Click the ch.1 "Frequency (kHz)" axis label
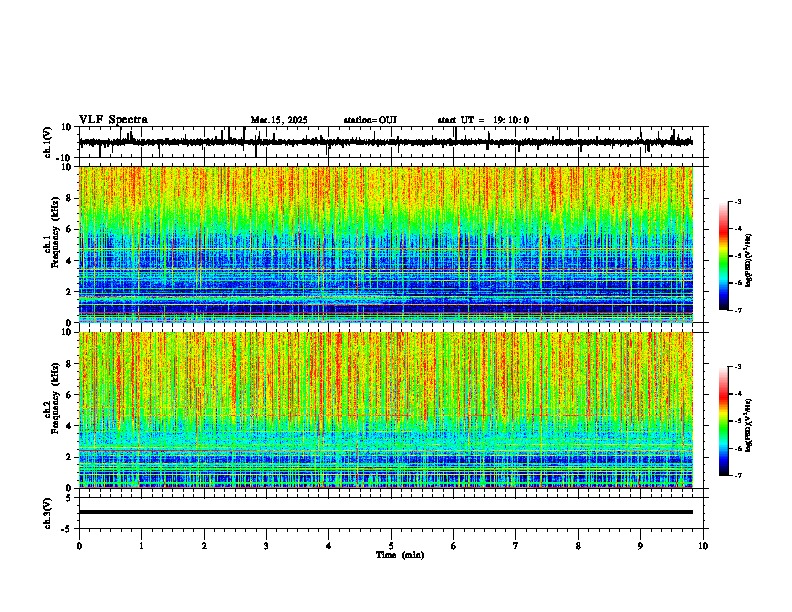 55,233
